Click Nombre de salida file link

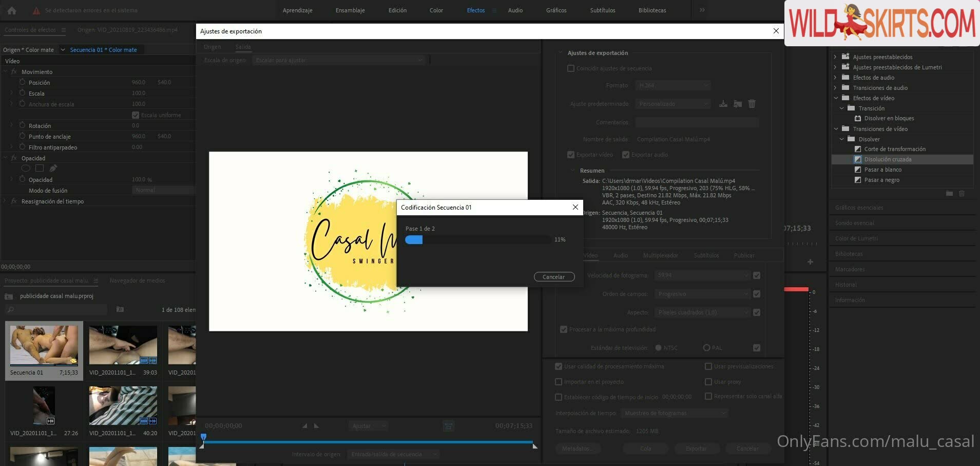point(673,139)
